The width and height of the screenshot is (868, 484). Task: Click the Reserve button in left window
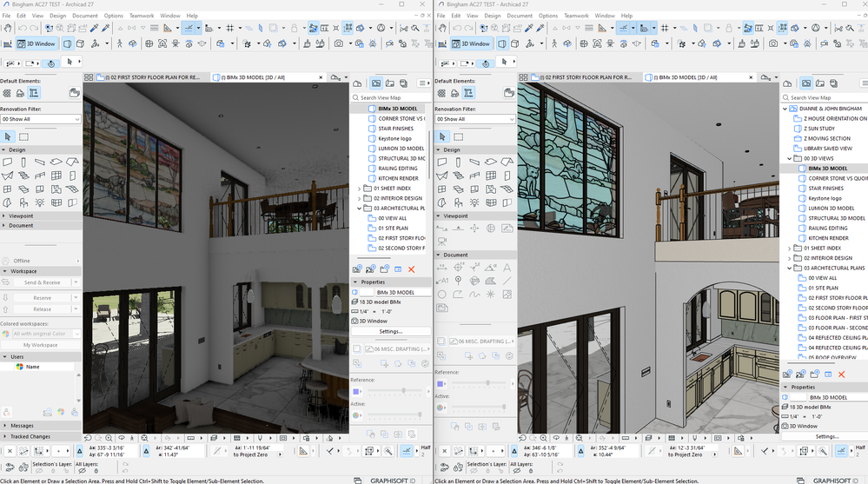42,297
